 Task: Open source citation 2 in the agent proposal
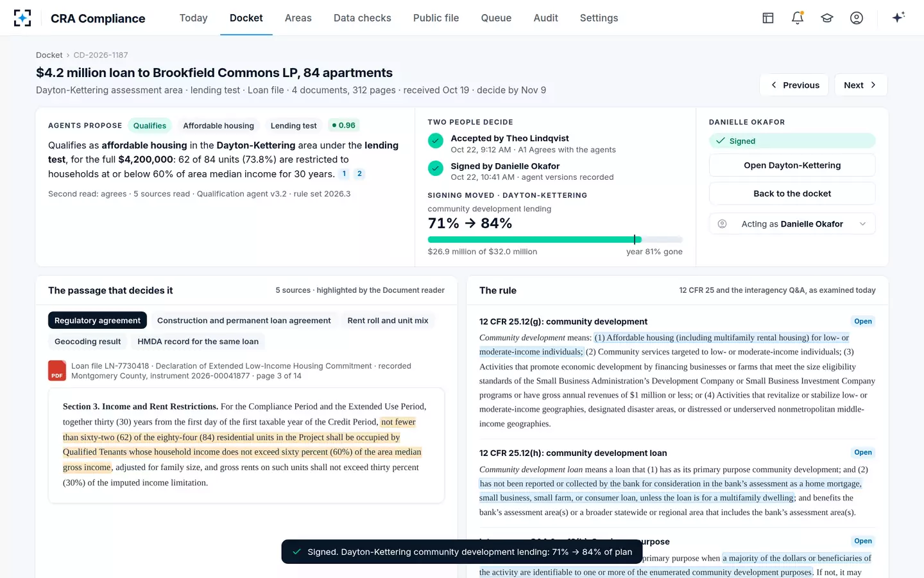pyautogui.click(x=359, y=173)
